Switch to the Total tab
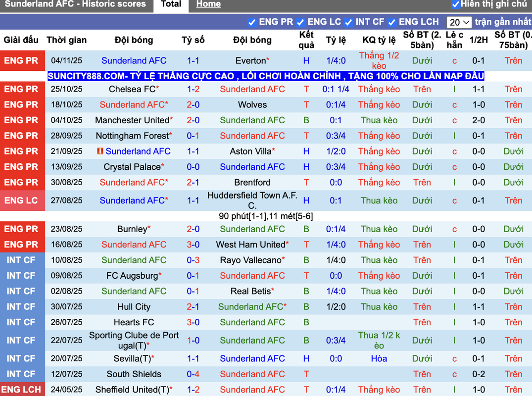532x396 pixels. click(x=171, y=4)
